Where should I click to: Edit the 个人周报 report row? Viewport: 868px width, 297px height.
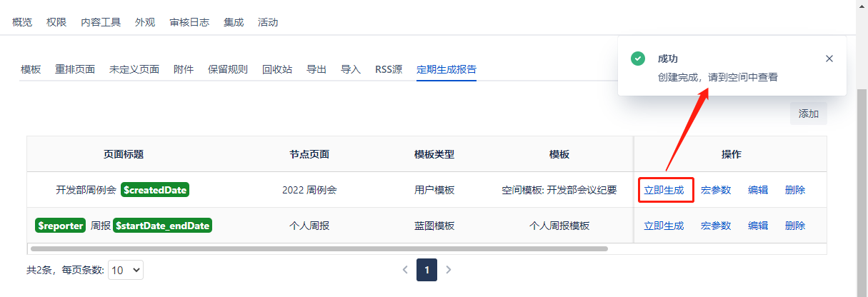[758, 226]
